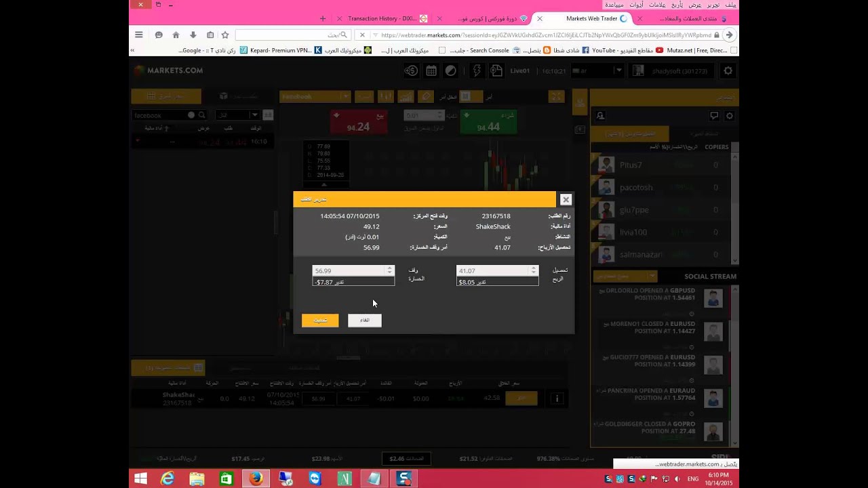Open the File menu (ملف)

[730, 5]
